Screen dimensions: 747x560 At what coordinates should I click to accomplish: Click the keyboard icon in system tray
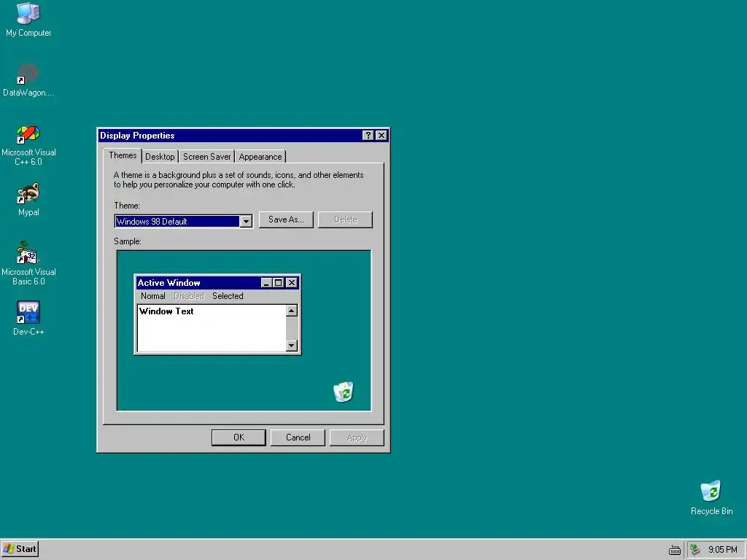tap(675, 550)
